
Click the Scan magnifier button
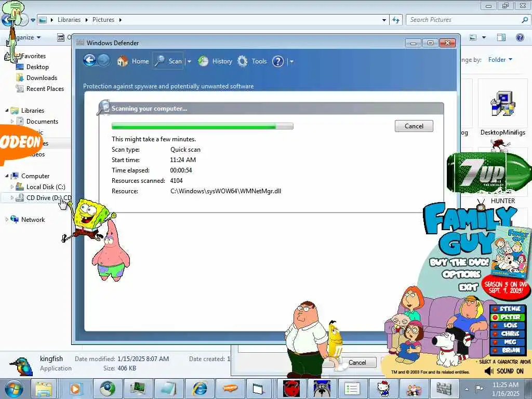168,61
